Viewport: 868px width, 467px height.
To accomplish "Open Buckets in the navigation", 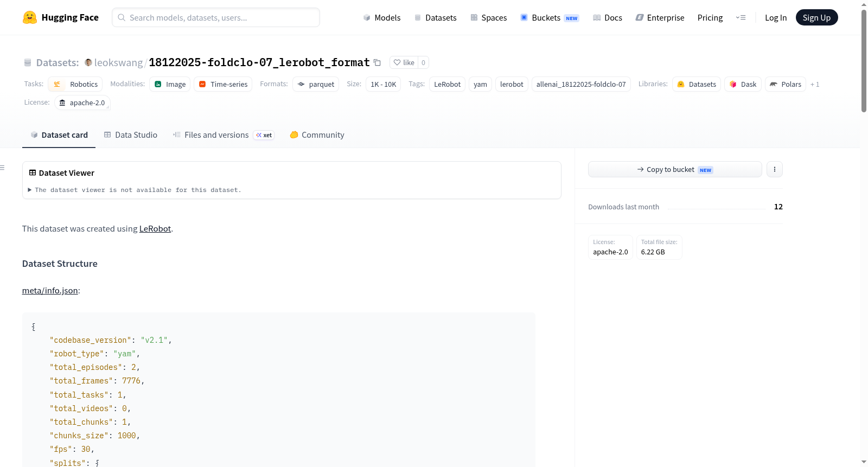I will pos(550,17).
